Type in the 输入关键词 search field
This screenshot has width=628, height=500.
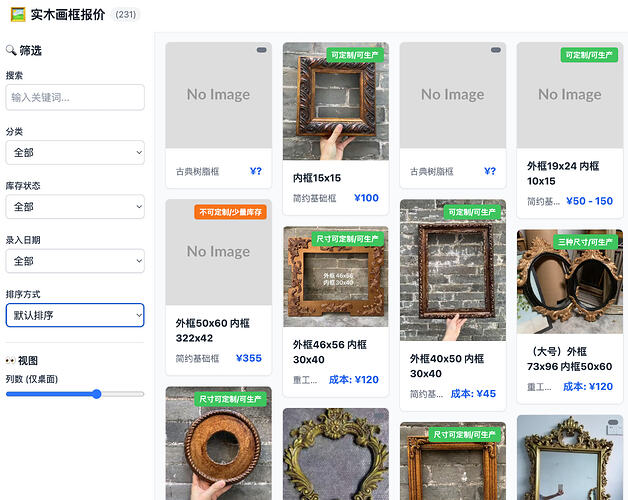click(x=75, y=97)
